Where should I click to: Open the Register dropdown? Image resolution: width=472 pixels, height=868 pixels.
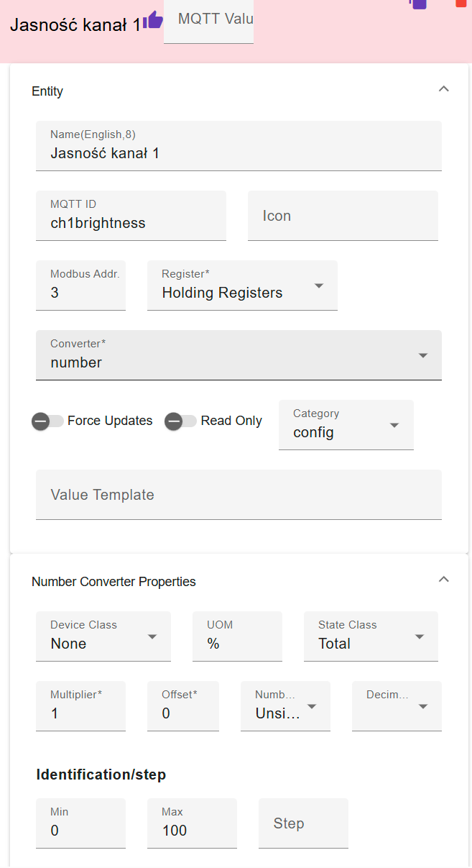click(x=242, y=285)
